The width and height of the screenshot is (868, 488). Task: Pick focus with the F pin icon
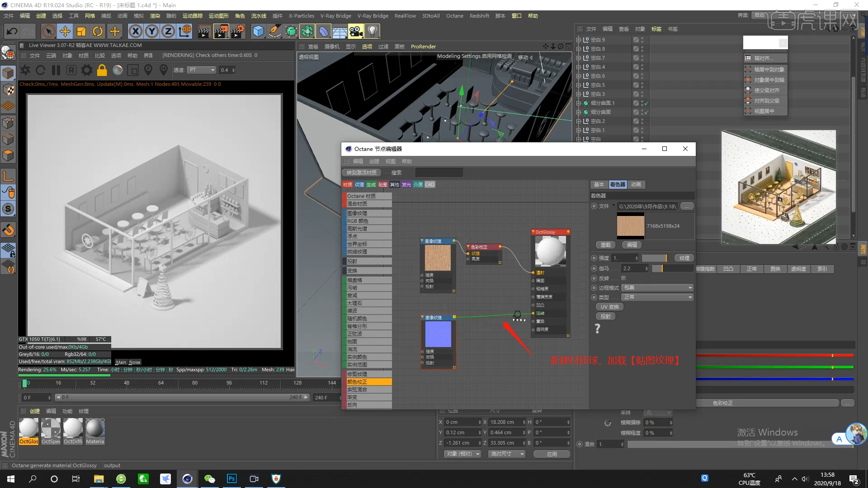point(148,70)
